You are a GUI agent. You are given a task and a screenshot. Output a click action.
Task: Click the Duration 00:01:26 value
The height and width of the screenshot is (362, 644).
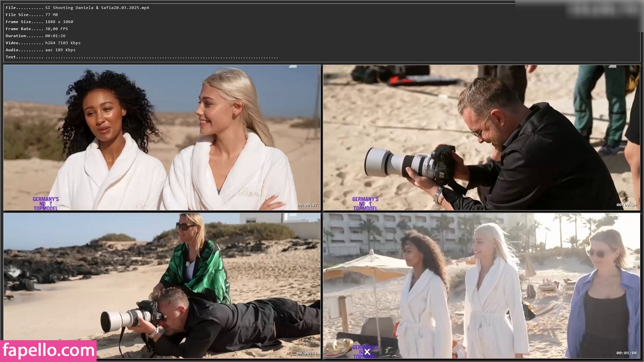55,36
